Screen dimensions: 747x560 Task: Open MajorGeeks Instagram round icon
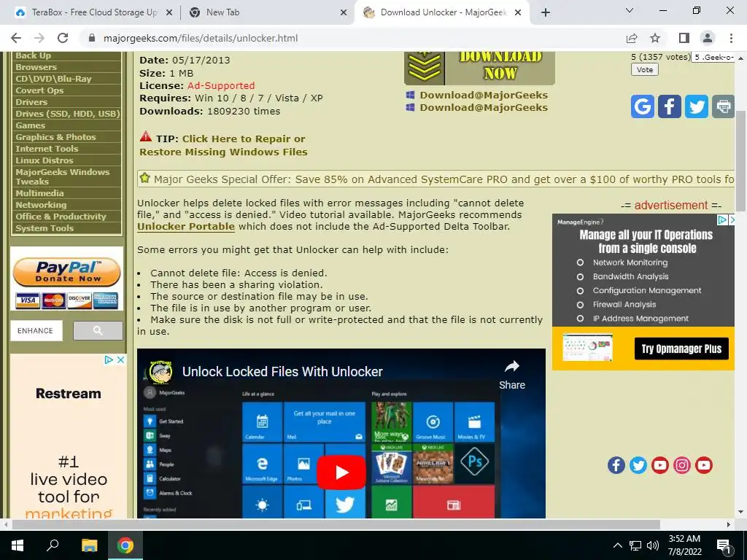pos(682,464)
